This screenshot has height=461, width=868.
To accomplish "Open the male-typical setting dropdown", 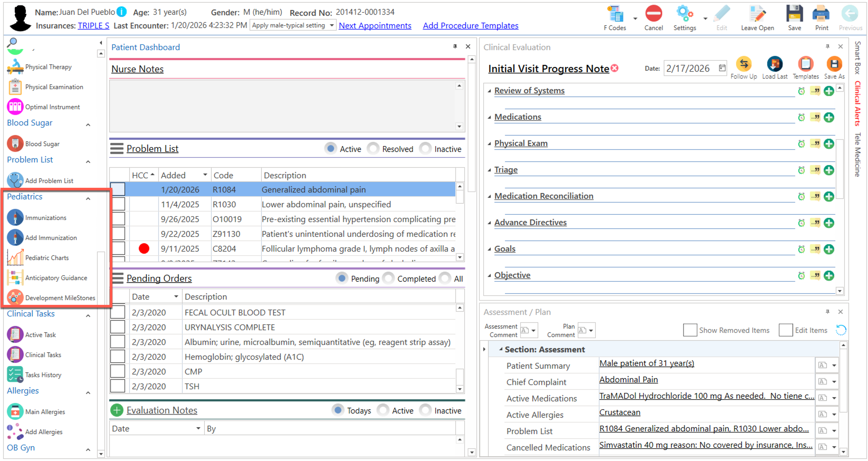I will click(332, 25).
